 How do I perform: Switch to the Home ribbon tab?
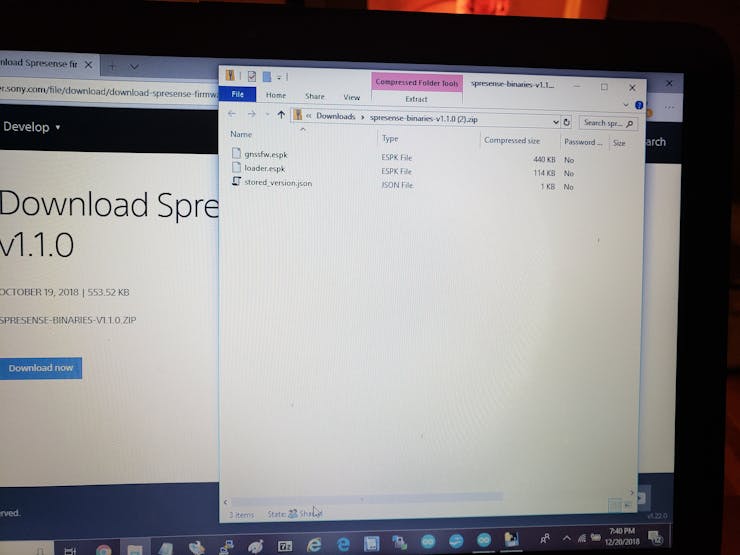[x=276, y=95]
